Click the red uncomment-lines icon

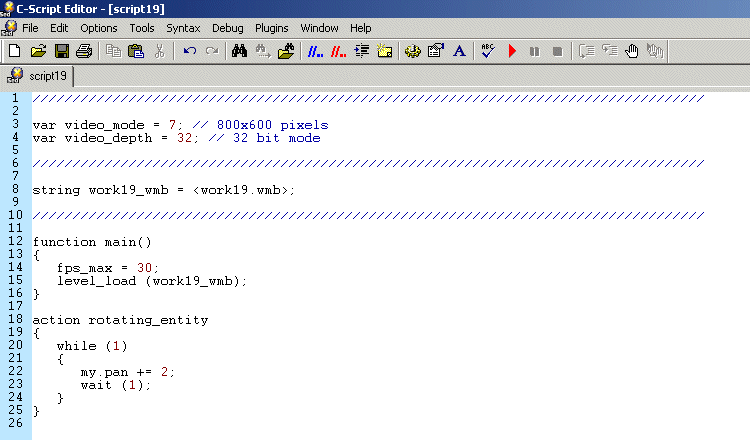(339, 50)
